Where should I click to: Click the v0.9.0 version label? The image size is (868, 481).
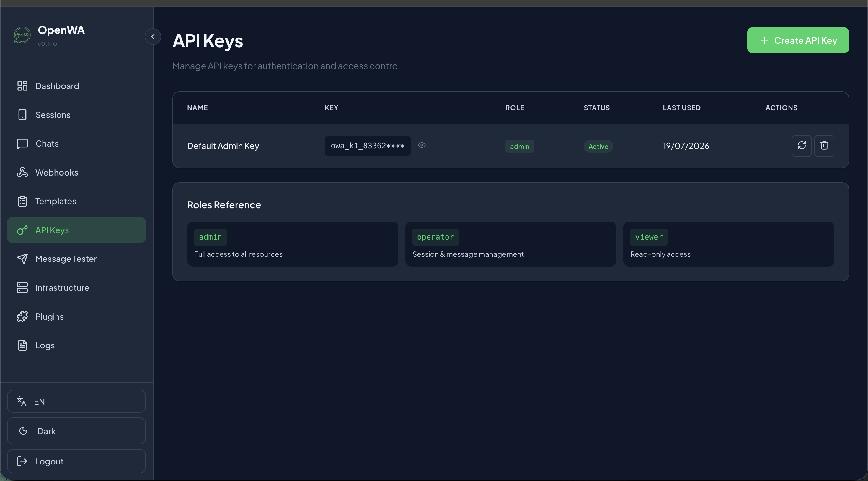(x=47, y=44)
